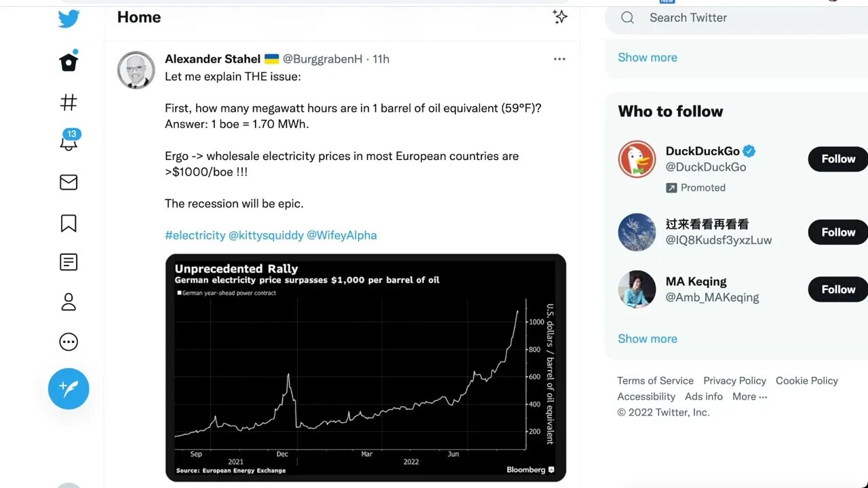Compose a new tweet with feather button
Screen dimensions: 868x488
68,388
